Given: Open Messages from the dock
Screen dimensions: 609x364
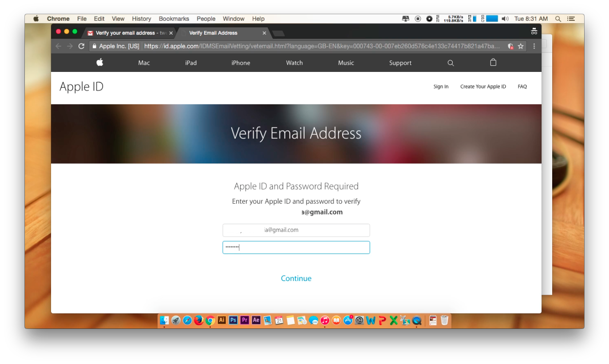Looking at the screenshot, I should (313, 320).
